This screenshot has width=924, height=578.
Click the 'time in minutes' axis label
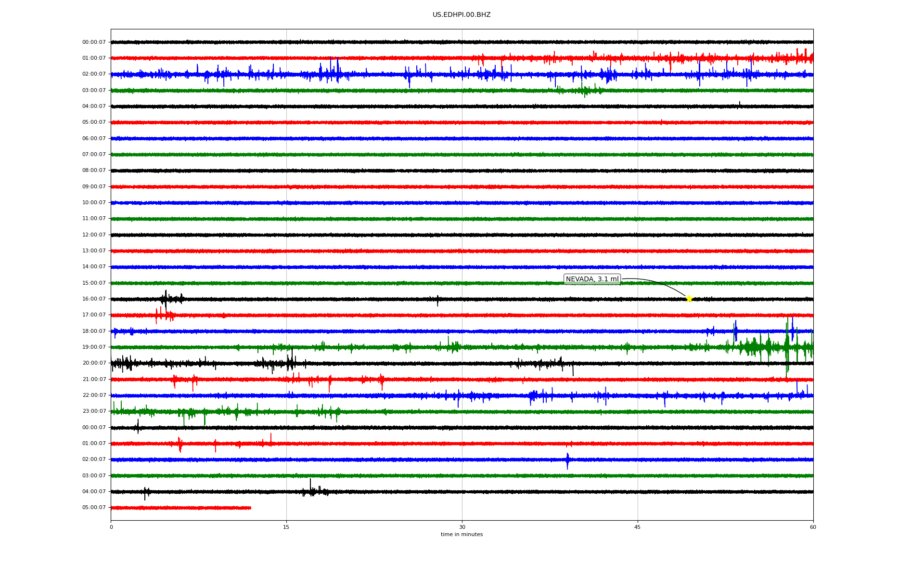462,535
